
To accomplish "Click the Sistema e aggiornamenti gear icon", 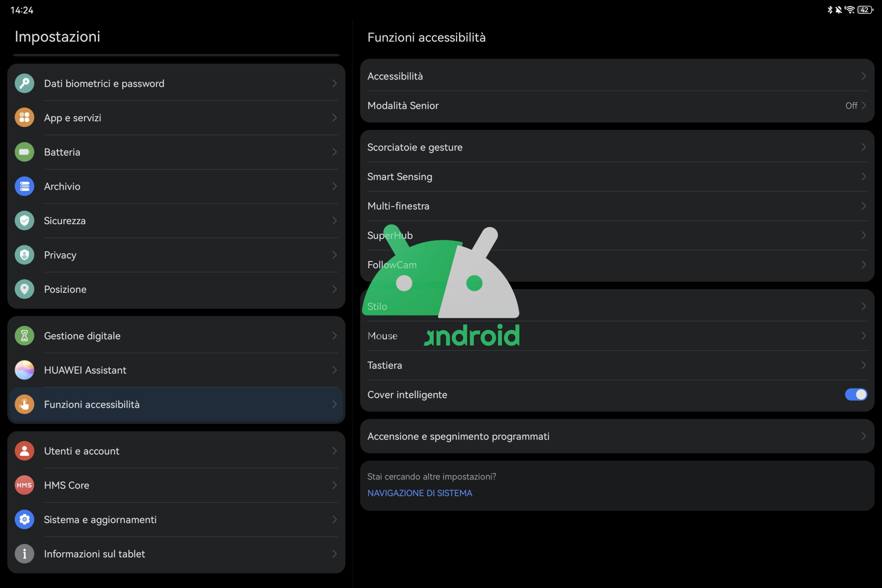I will point(24,519).
